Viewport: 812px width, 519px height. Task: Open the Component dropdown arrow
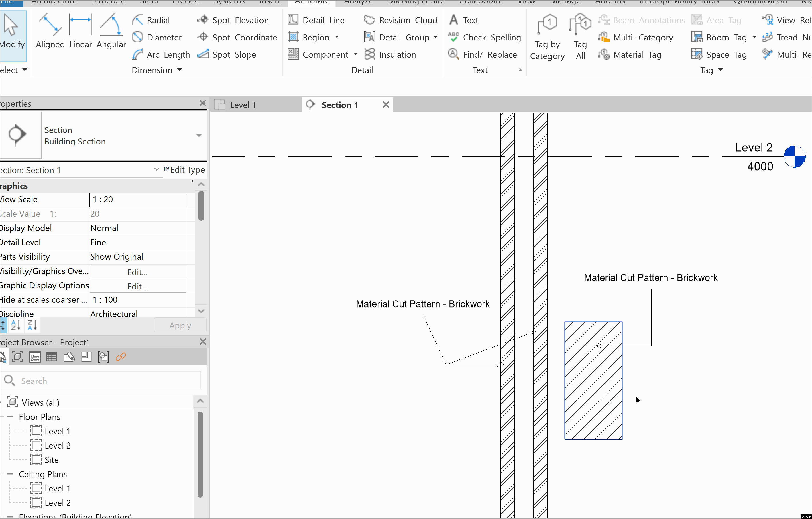[356, 54]
